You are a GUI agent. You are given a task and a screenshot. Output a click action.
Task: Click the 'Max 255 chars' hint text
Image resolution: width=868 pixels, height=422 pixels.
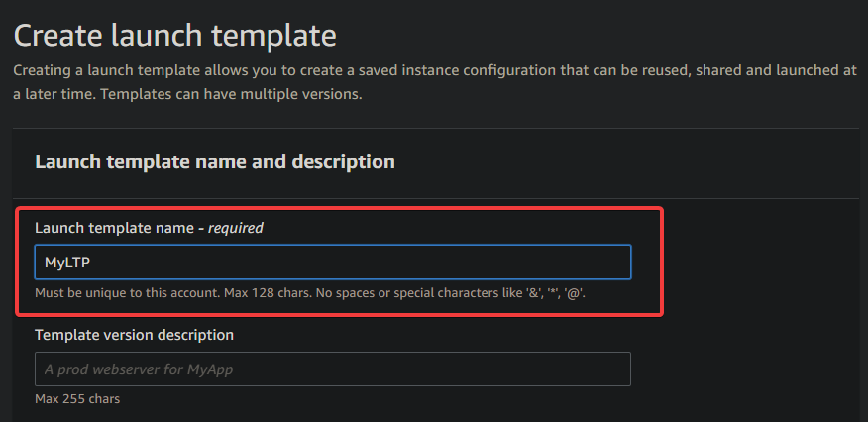click(77, 398)
